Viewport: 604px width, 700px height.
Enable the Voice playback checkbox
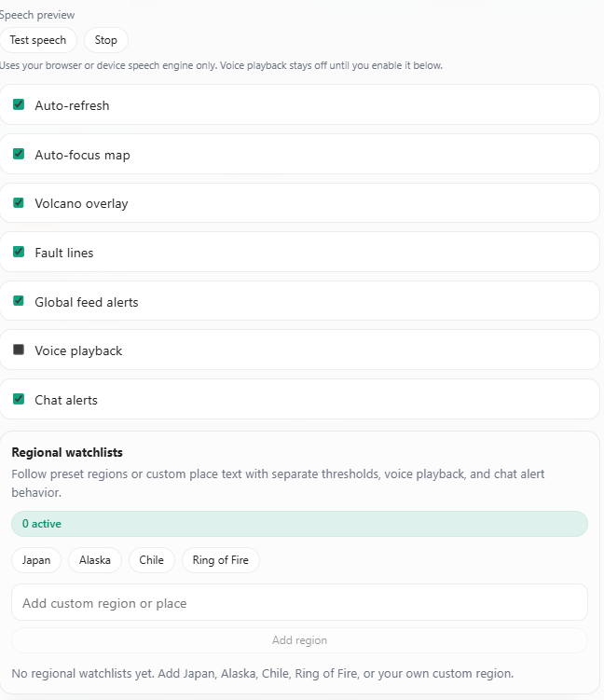19,350
